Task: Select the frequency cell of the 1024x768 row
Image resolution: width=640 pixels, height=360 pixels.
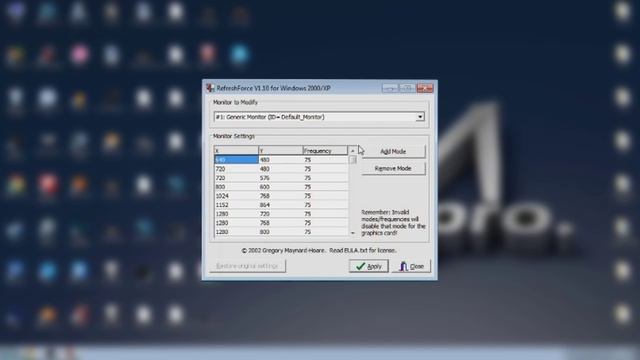Action: pos(325,196)
